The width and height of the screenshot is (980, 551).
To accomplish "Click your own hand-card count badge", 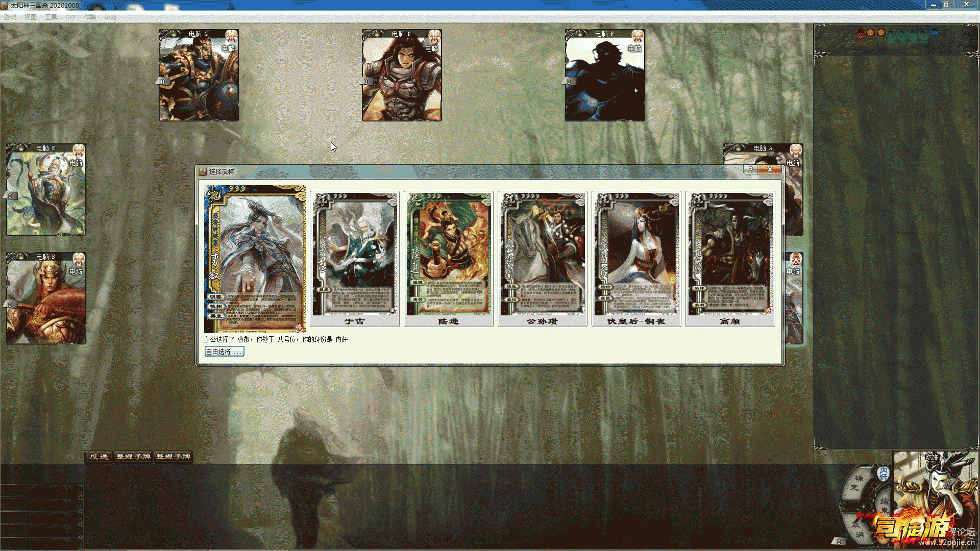I will (838, 542).
